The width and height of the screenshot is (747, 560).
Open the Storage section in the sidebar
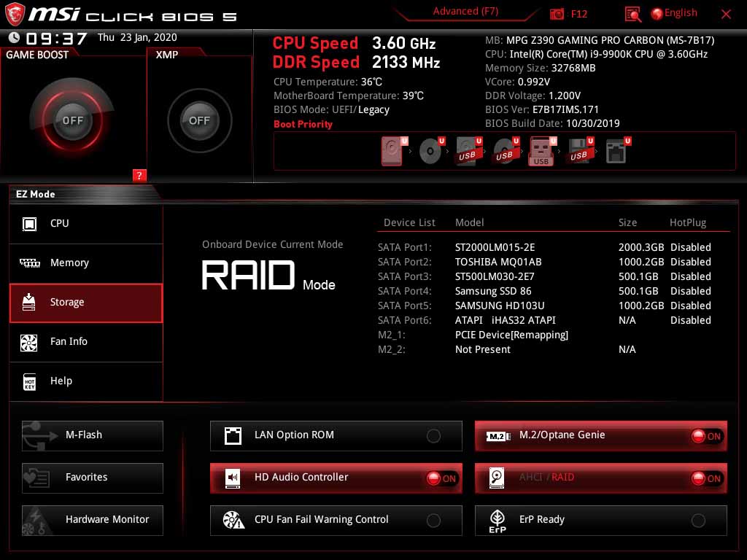coord(86,302)
